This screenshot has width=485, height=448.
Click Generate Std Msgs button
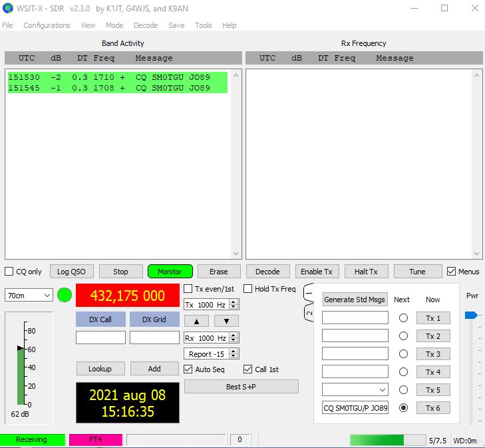[x=355, y=299]
